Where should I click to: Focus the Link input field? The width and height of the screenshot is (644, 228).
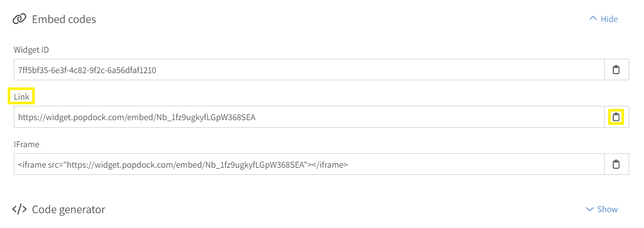click(309, 117)
